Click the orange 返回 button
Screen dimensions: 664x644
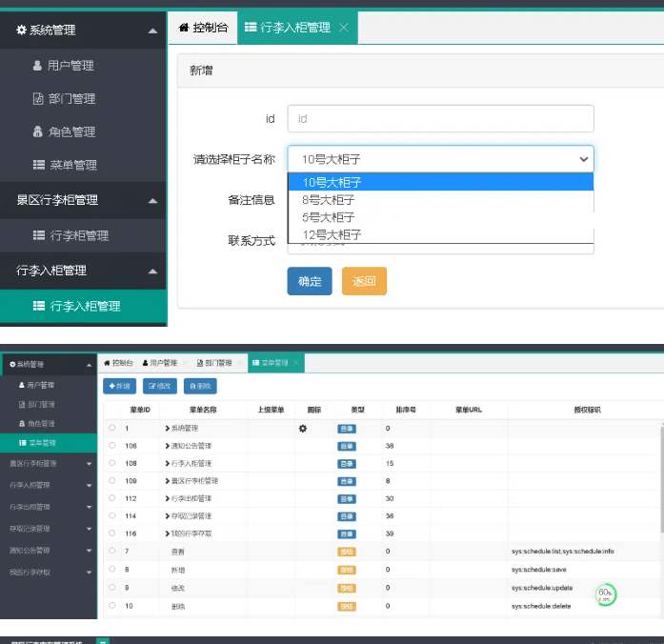pyautogui.click(x=364, y=281)
